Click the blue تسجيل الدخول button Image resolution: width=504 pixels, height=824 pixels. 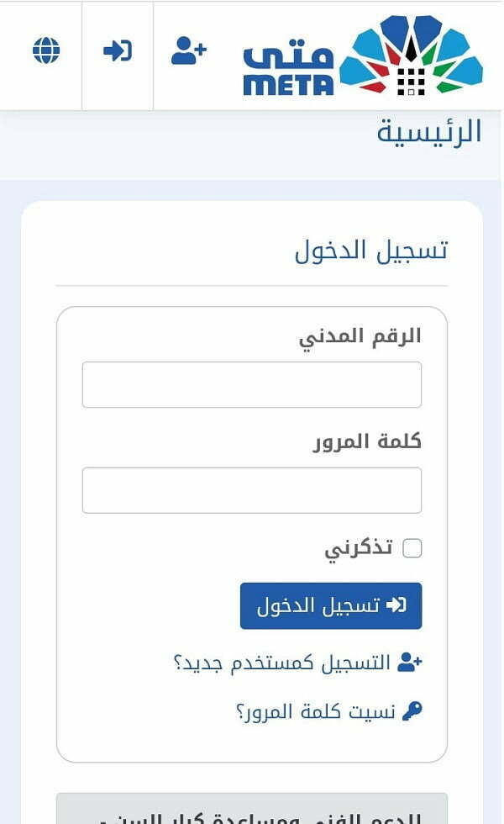click(331, 606)
